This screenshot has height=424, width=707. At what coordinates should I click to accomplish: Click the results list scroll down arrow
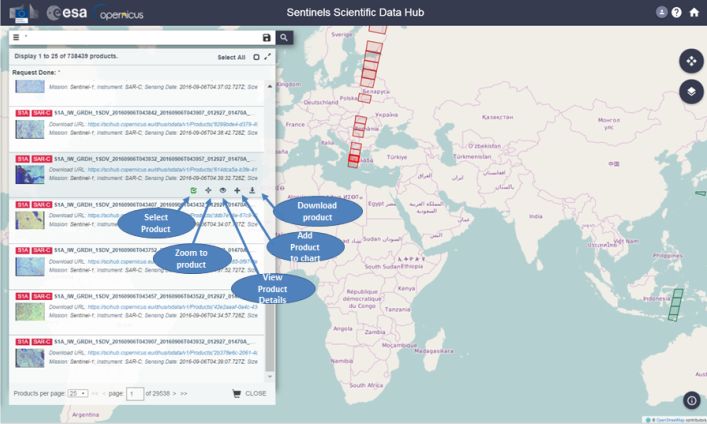point(270,376)
